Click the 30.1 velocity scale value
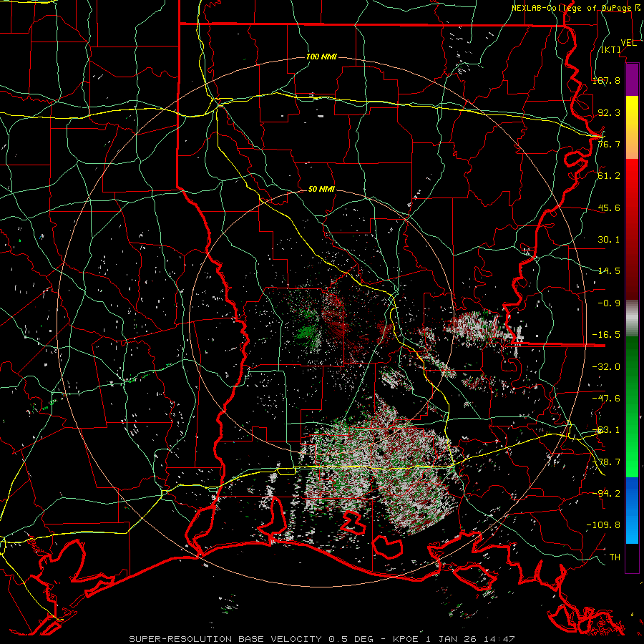 609,240
